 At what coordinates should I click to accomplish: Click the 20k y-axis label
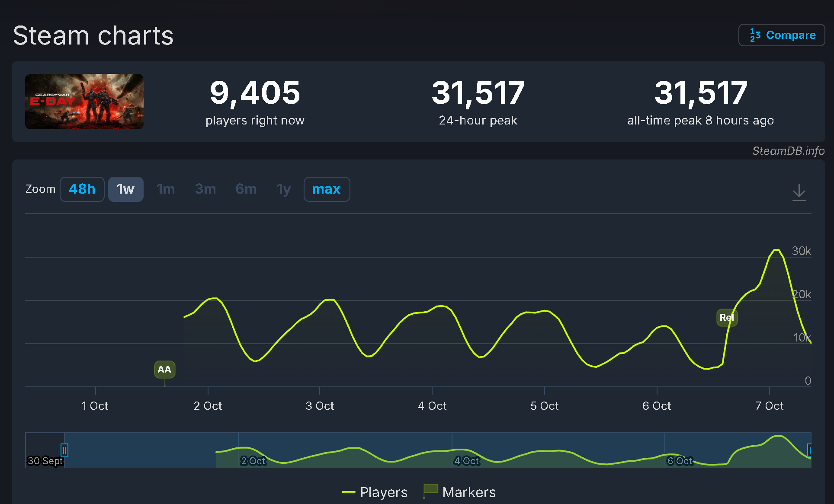coord(802,294)
